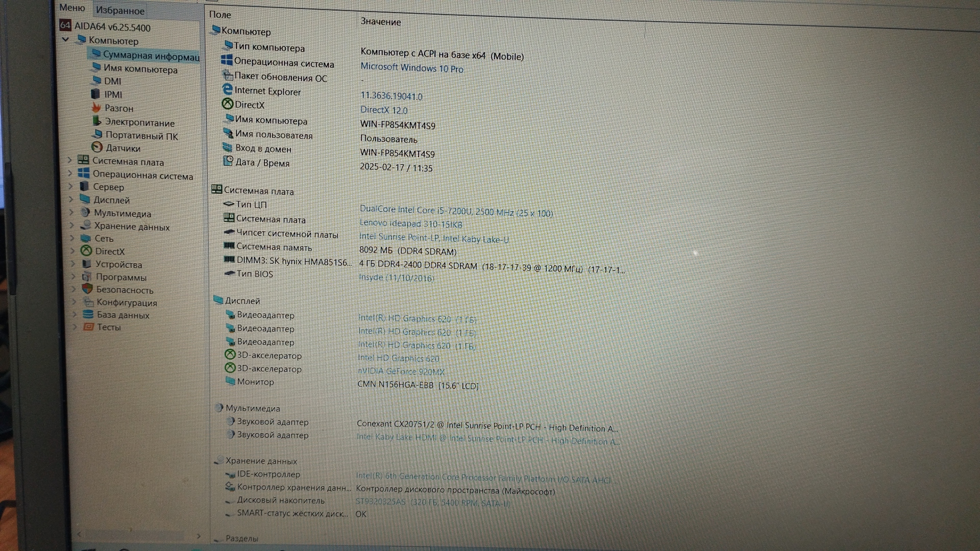Click the База данных icon in the tree
The image size is (980, 551).
pyautogui.click(x=88, y=314)
